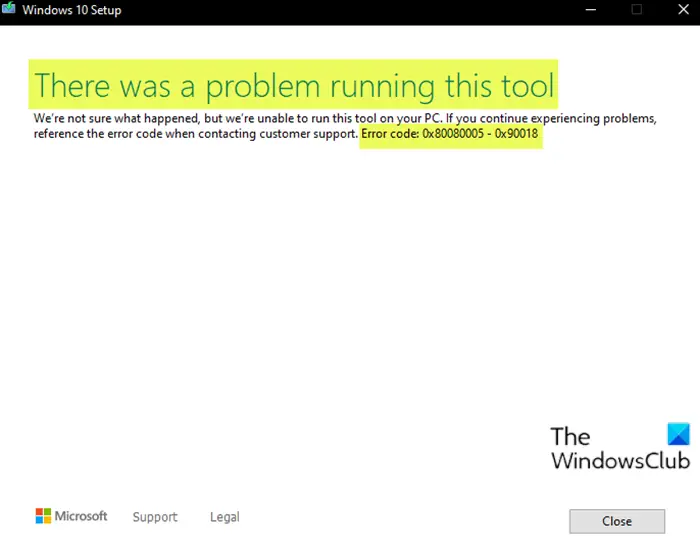Open the Legal link
700x549 pixels.
(x=225, y=516)
